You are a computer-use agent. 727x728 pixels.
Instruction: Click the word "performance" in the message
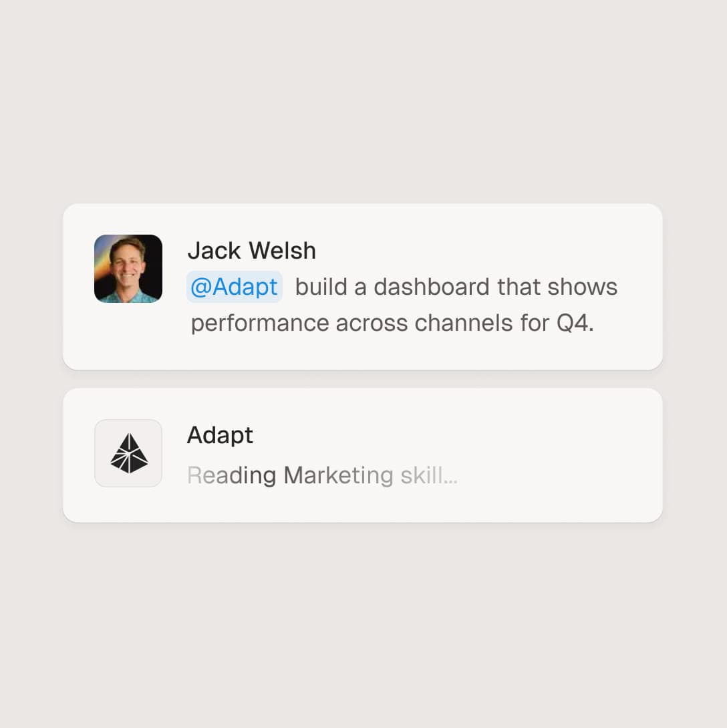[x=260, y=324]
